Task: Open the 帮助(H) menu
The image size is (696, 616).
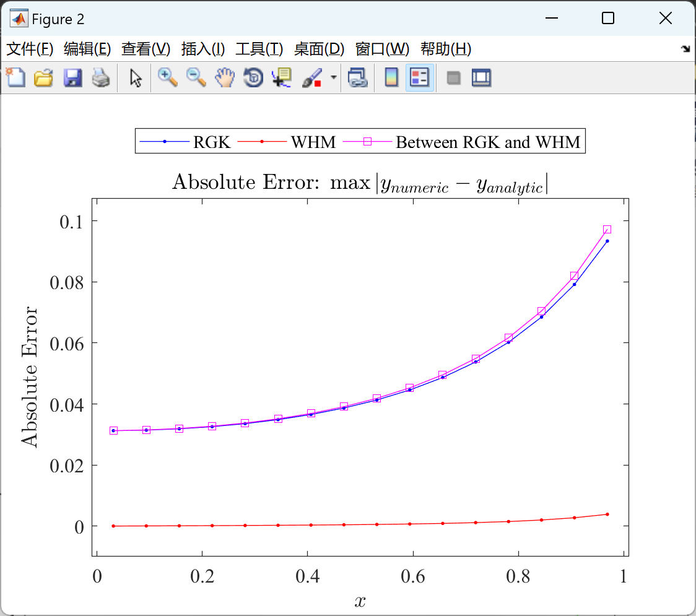Action: [x=446, y=49]
